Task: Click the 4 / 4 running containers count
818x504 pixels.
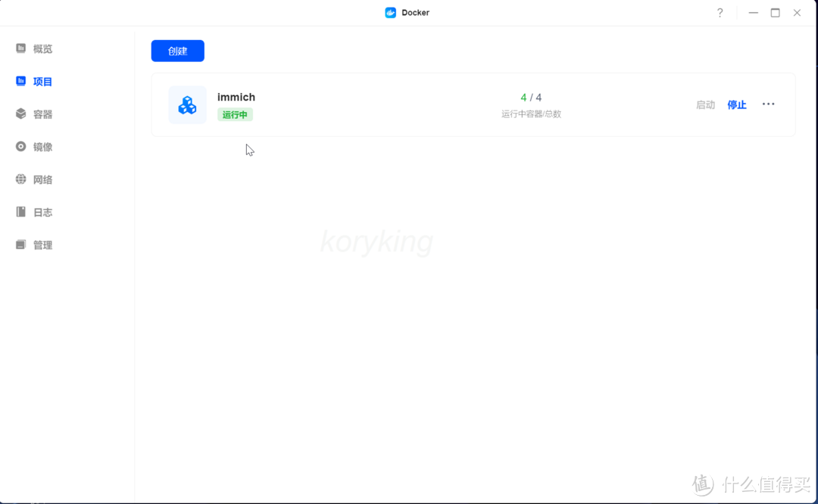Action: 531,98
